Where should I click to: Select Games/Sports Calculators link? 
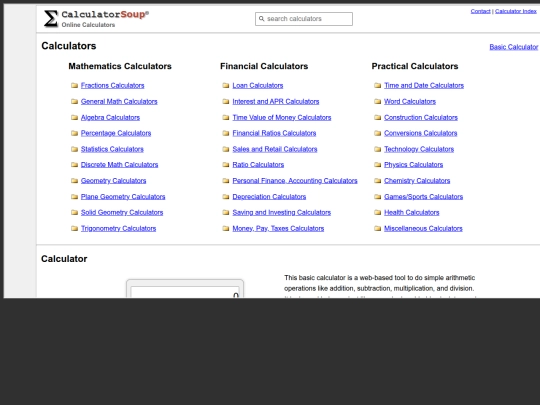tap(423, 197)
